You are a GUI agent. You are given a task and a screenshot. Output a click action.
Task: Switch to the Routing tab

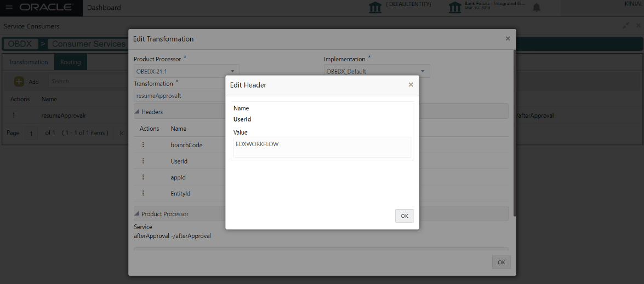tap(71, 62)
